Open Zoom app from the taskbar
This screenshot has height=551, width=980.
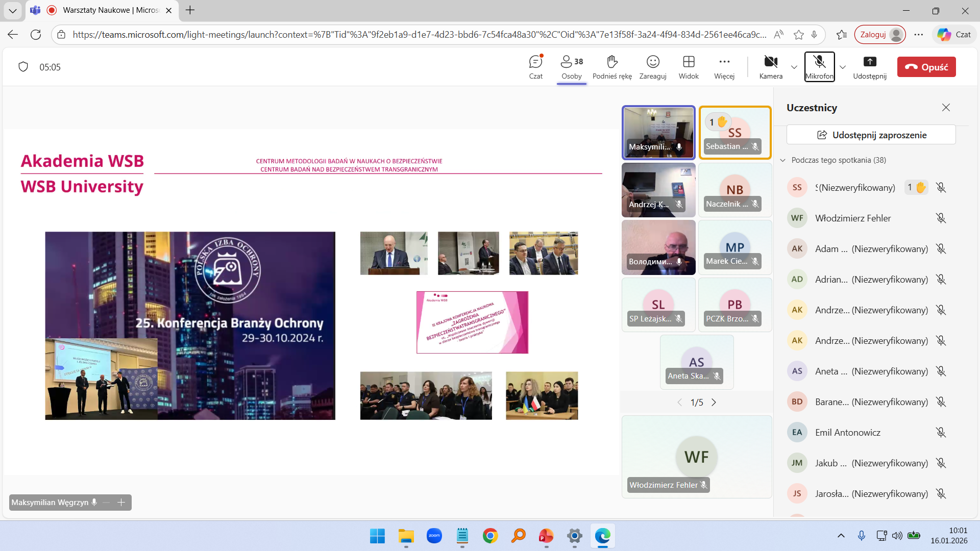tap(434, 536)
